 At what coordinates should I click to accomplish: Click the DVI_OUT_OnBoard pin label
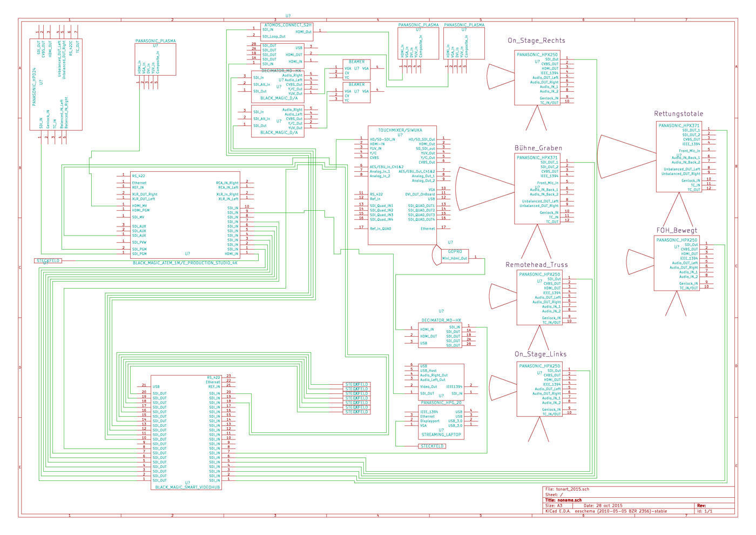pos(420,195)
